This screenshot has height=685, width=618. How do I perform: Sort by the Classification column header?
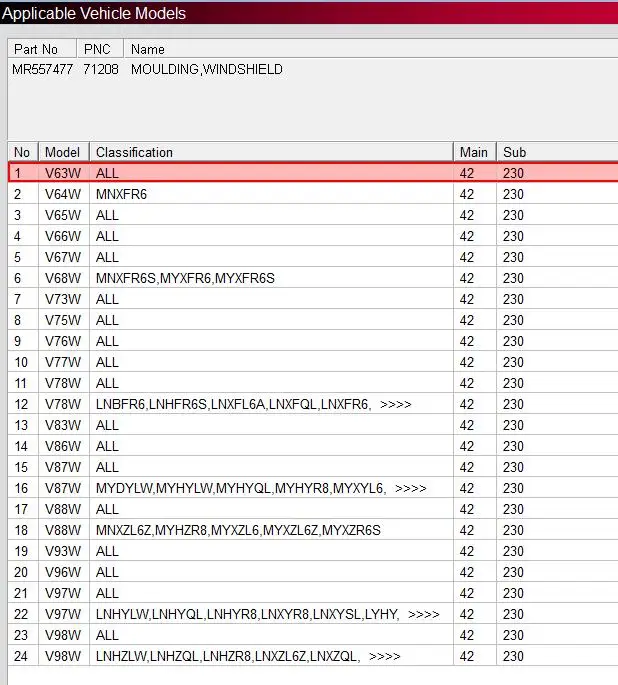pyautogui.click(x=271, y=152)
